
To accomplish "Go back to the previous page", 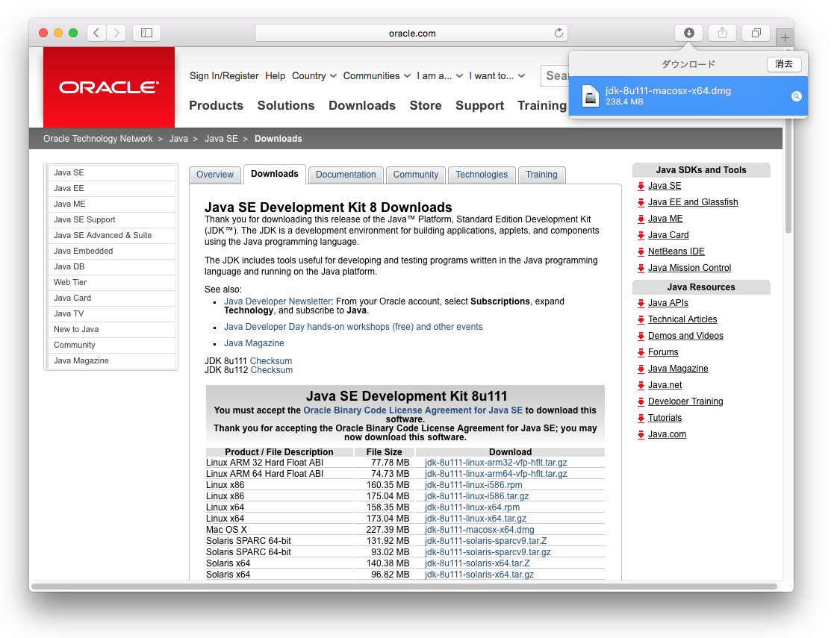I will (x=96, y=33).
